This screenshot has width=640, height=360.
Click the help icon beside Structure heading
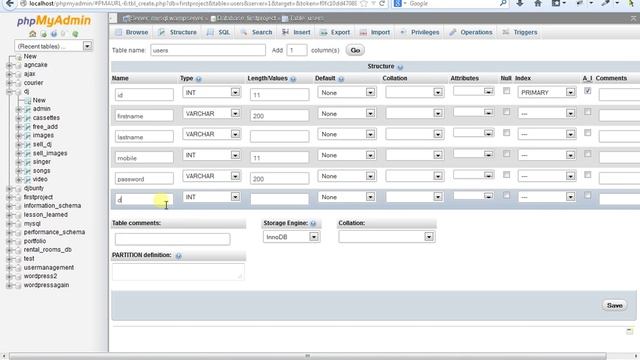point(400,67)
